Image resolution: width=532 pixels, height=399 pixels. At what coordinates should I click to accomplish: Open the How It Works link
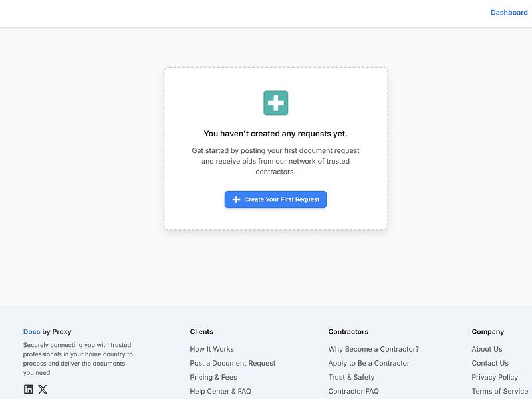(x=211, y=349)
